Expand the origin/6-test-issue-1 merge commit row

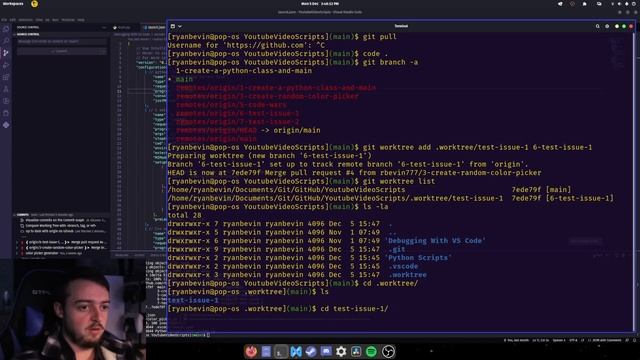61,242
